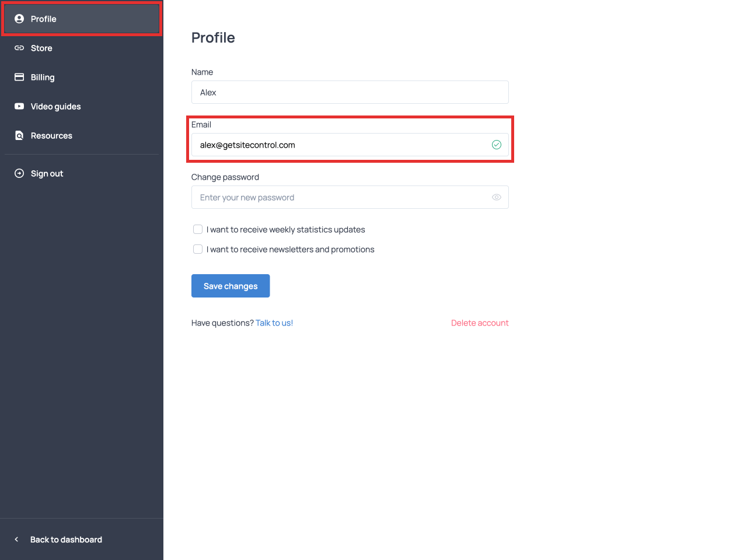
Task: Open Video guides from the sidebar
Action: pyautogui.click(x=55, y=106)
